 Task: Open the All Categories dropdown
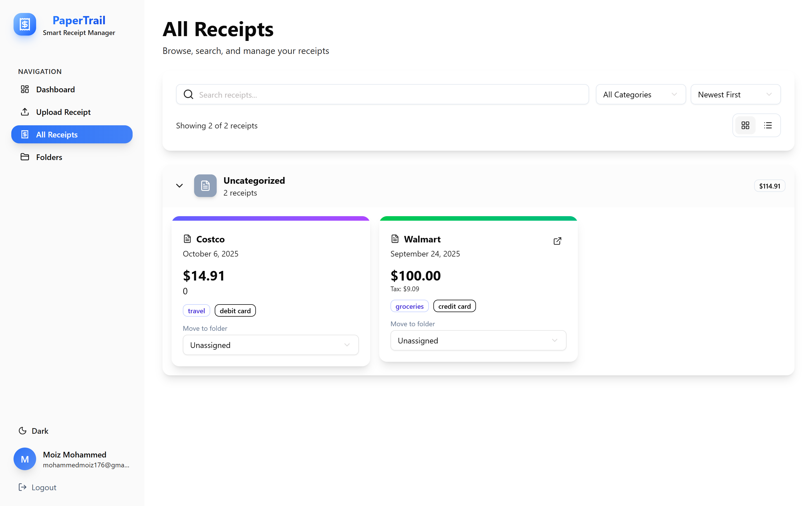tap(640, 94)
